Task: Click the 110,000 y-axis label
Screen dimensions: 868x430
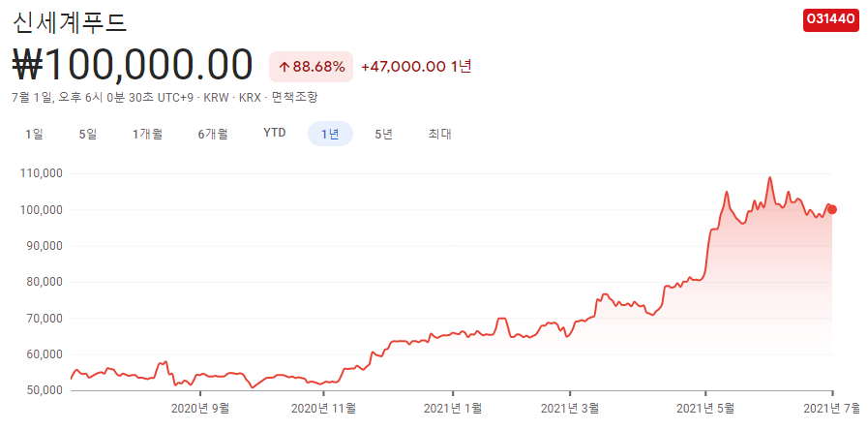Action: (44, 173)
